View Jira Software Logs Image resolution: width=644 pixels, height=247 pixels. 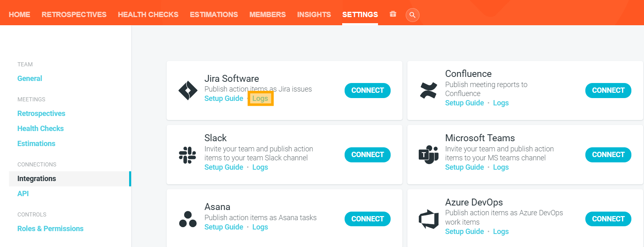pyautogui.click(x=260, y=98)
